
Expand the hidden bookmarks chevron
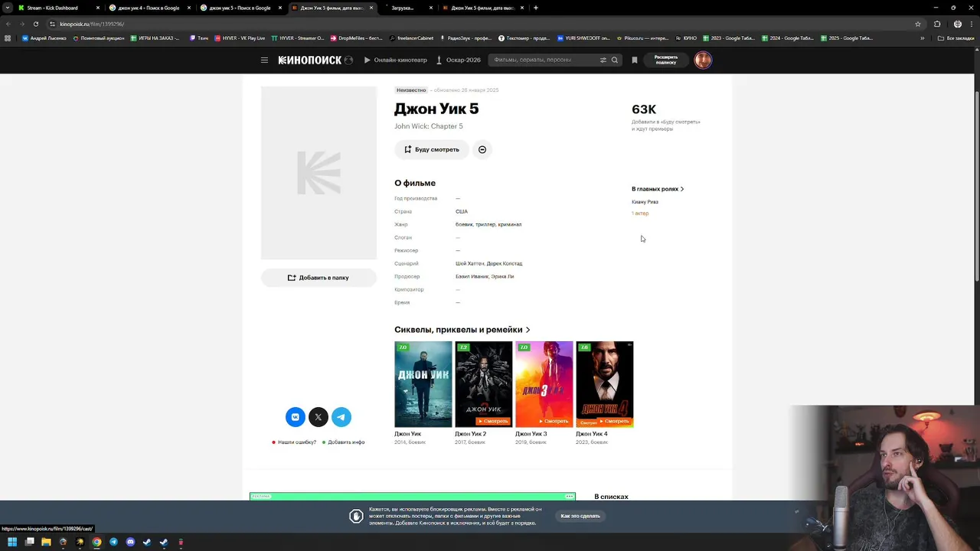[x=922, y=38]
